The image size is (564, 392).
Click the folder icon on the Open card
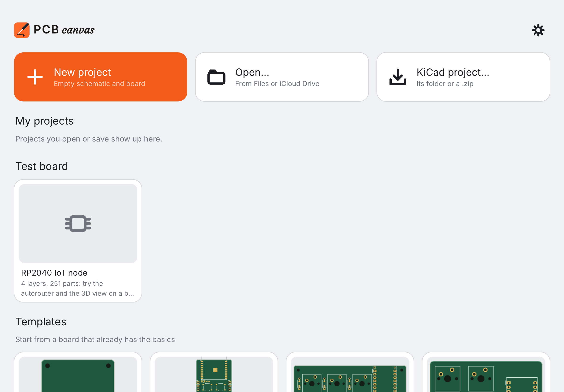pyautogui.click(x=216, y=77)
